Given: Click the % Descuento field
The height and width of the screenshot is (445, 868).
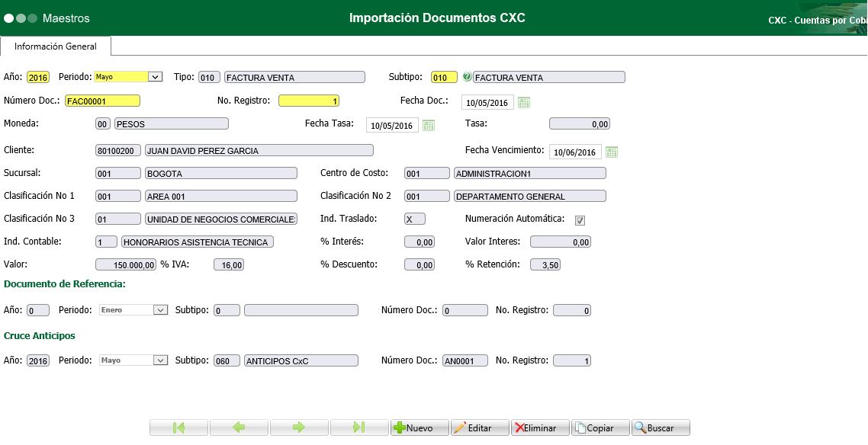Looking at the screenshot, I should pos(419,264).
